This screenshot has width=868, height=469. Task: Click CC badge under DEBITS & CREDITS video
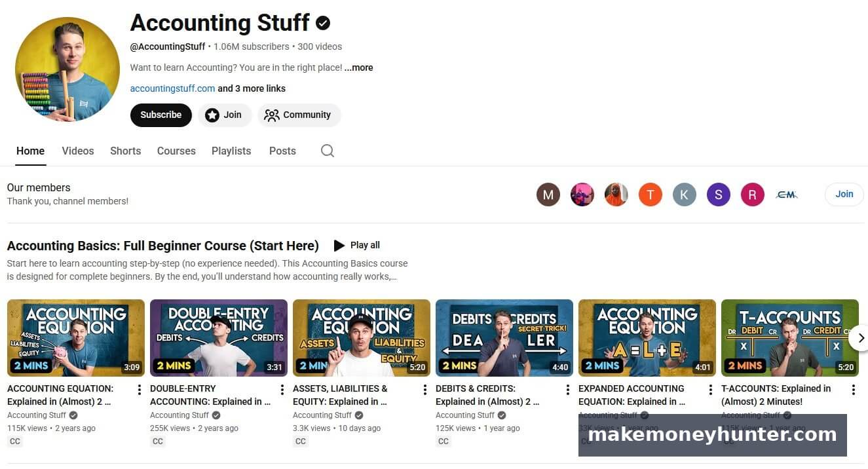(x=443, y=441)
